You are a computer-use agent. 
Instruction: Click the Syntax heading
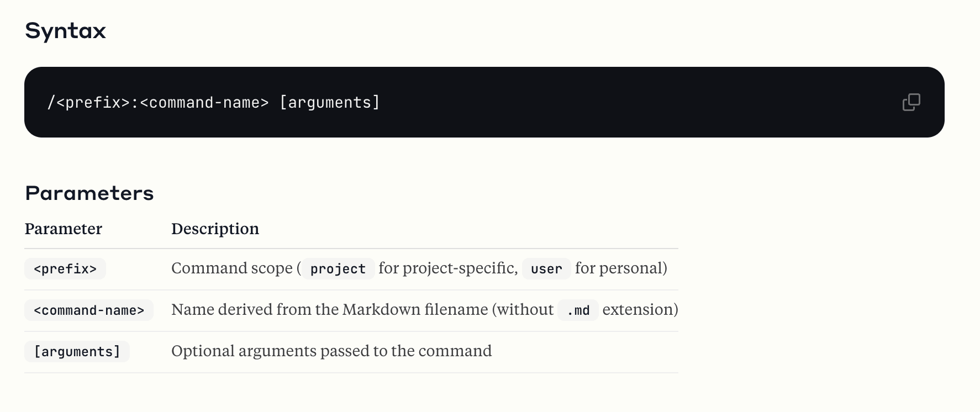click(65, 31)
